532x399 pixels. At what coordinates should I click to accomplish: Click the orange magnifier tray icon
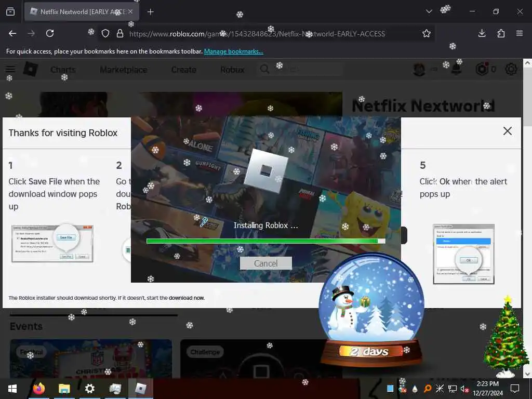point(428,389)
